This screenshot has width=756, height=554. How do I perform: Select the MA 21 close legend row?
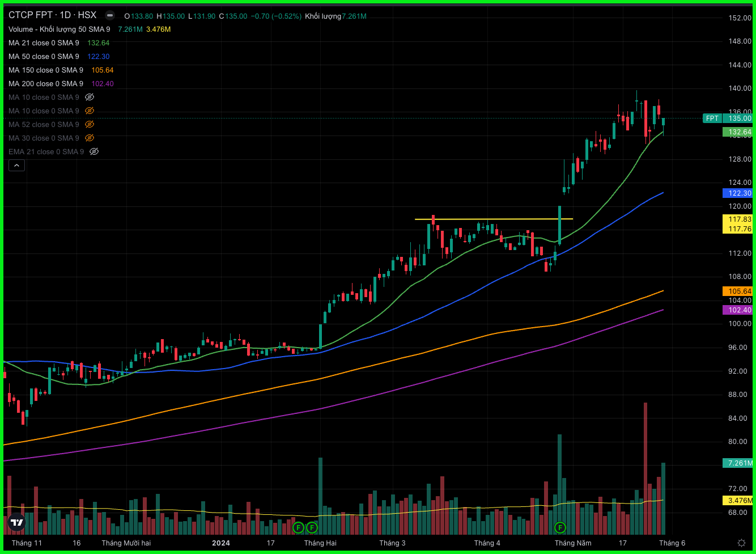[44, 43]
